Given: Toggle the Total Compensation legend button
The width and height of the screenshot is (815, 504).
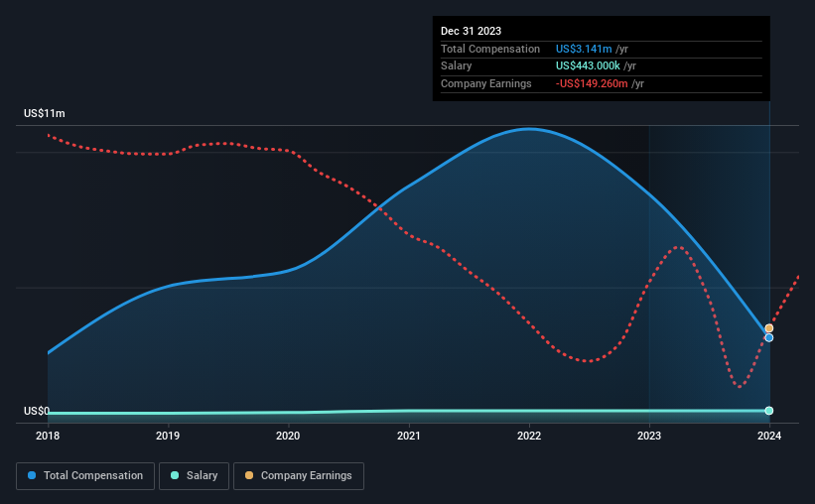Looking at the screenshot, I should tap(85, 476).
